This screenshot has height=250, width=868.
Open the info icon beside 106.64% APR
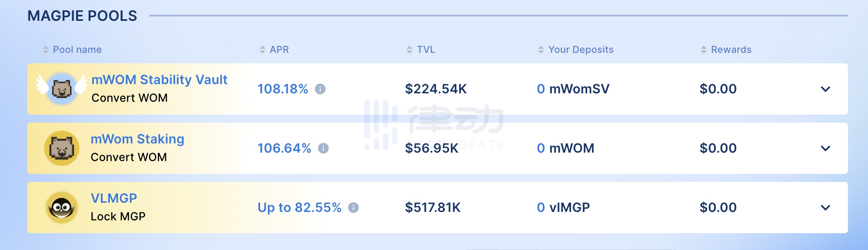(x=323, y=148)
